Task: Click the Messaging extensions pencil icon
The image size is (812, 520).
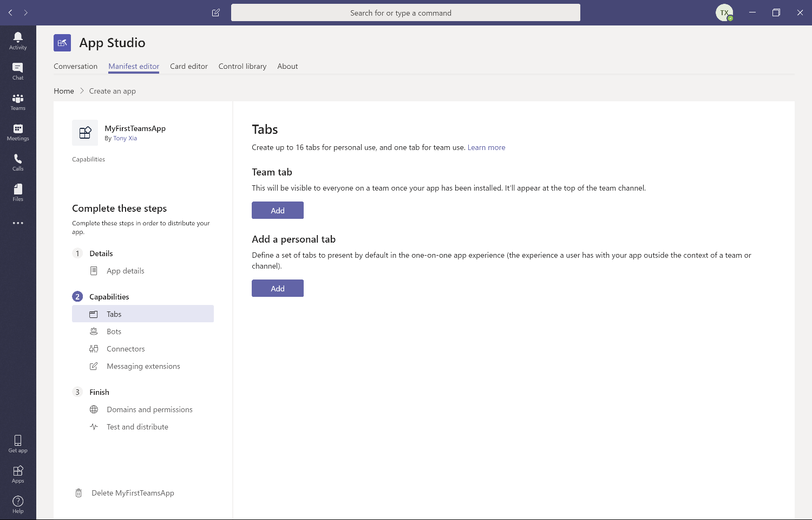Action: (x=94, y=366)
